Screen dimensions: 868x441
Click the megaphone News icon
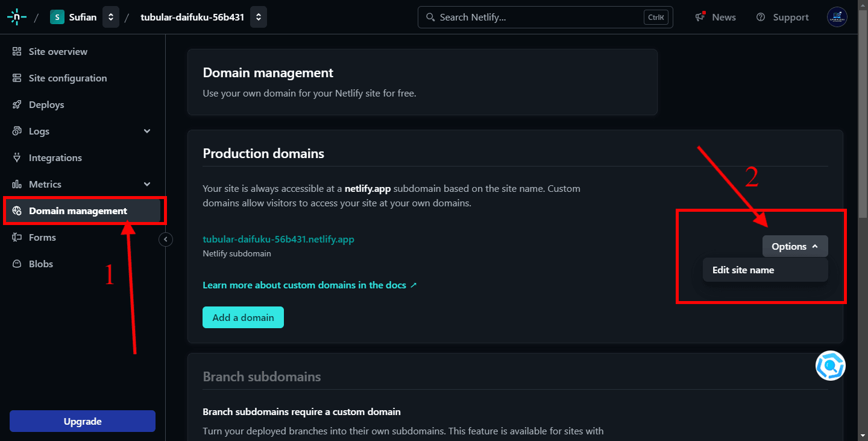click(700, 17)
